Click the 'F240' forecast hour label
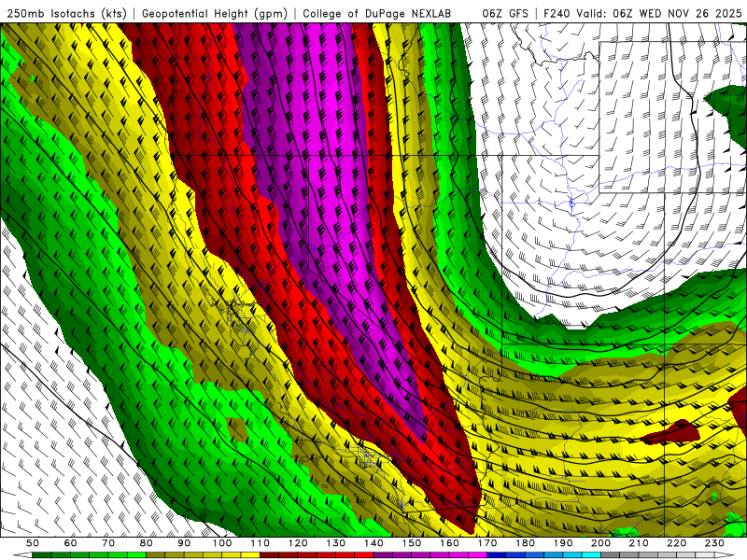This screenshot has width=747, height=560. pyautogui.click(x=557, y=14)
